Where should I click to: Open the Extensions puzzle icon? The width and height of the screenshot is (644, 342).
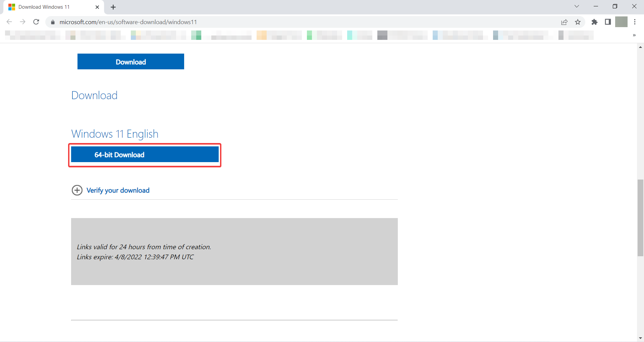click(x=595, y=22)
